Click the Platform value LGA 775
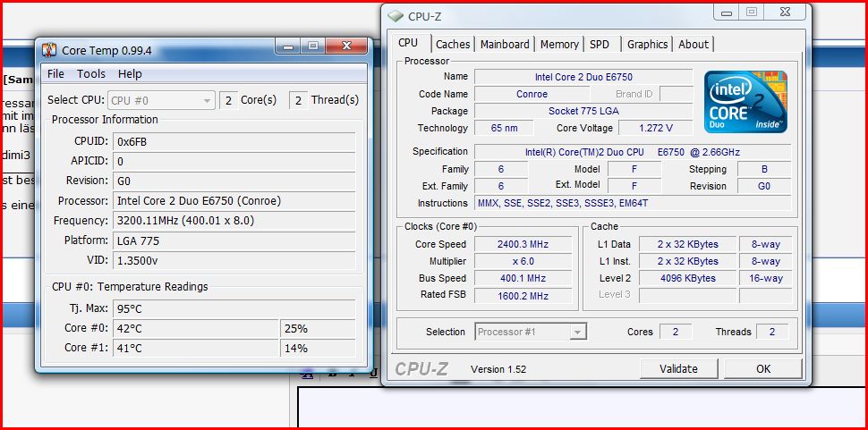 tap(234, 240)
